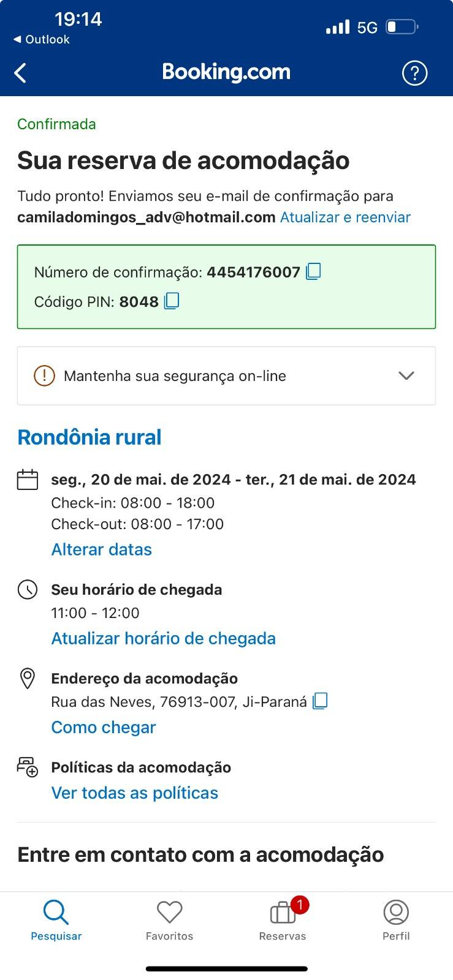Expand the online security chevron
The image size is (453, 980).
pos(406,375)
